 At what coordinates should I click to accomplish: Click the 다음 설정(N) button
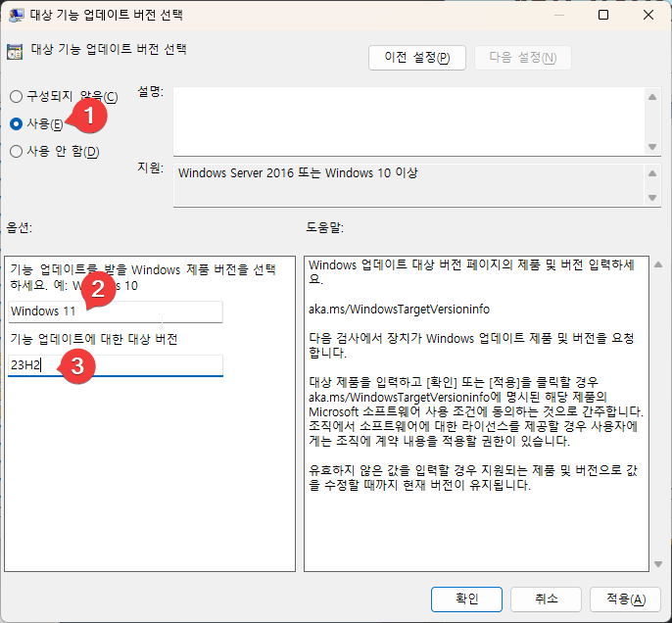[x=523, y=58]
